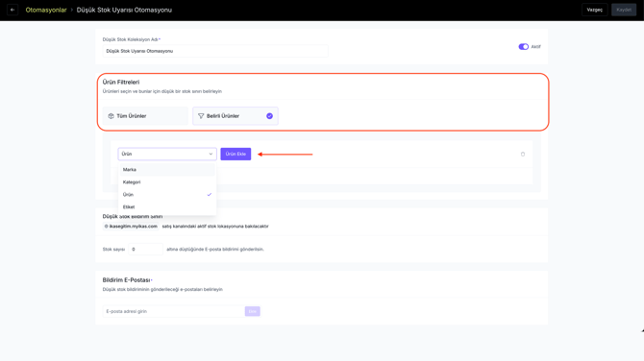Image resolution: width=644 pixels, height=361 pixels.
Task: Go back using the arrow icon
Action: point(12,10)
